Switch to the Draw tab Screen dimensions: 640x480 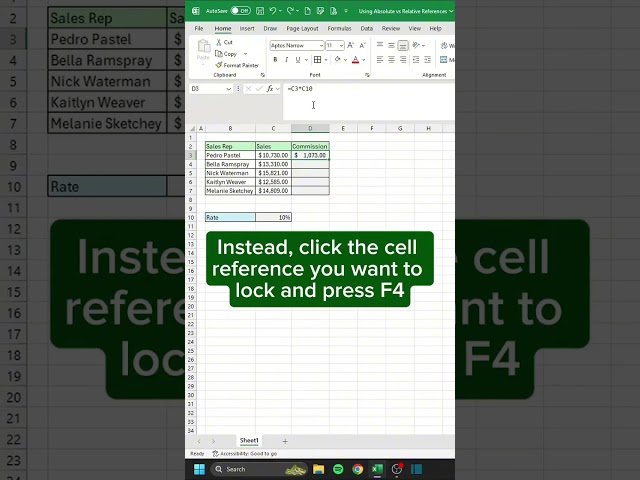(x=270, y=29)
